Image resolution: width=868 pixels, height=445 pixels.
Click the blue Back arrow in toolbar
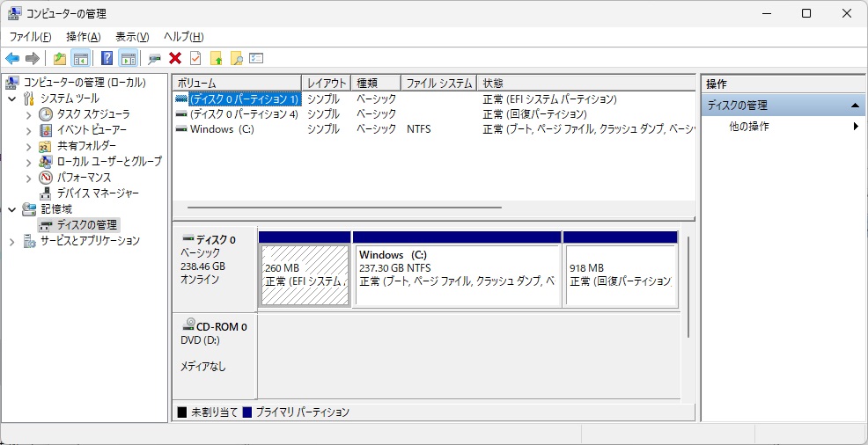[x=12, y=58]
